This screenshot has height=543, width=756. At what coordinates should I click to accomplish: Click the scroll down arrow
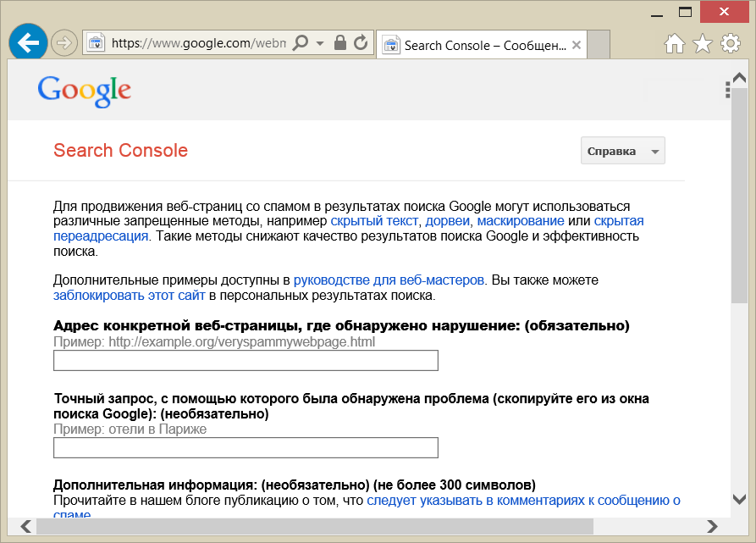[739, 499]
